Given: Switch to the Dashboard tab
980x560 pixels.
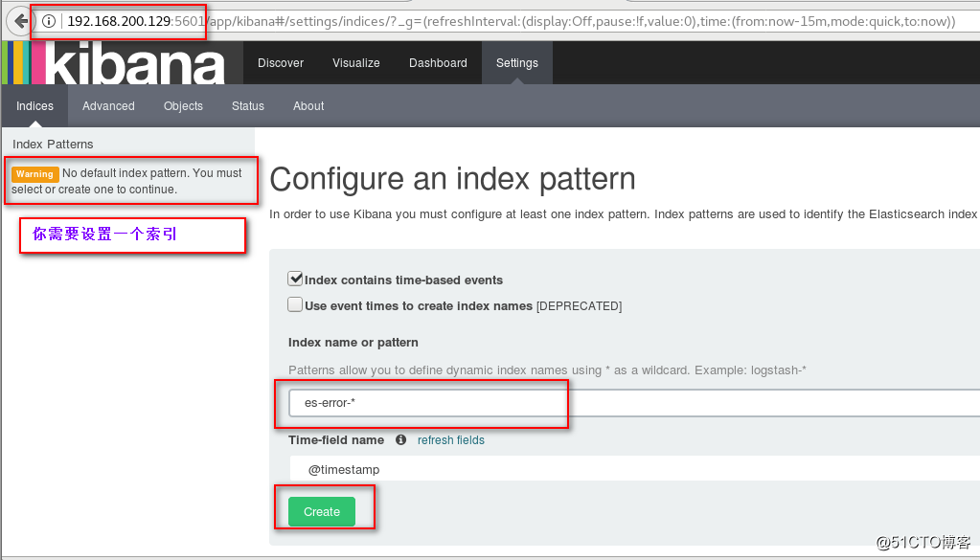Looking at the screenshot, I should point(438,63).
